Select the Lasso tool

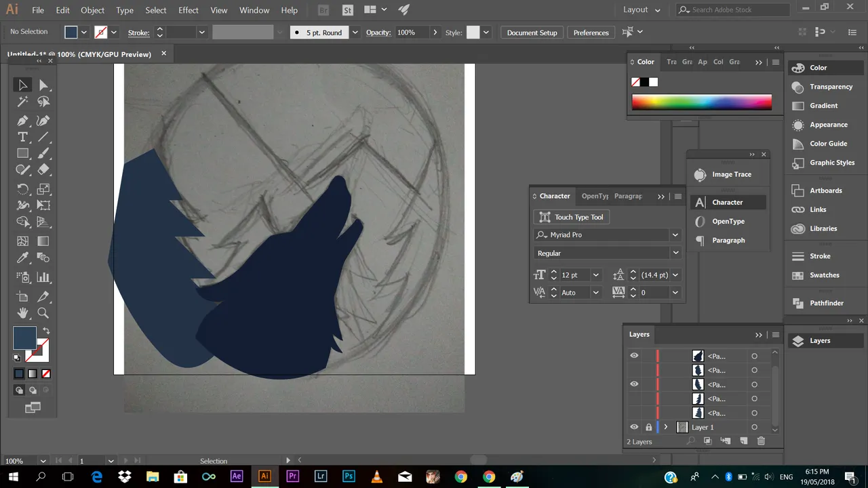pyautogui.click(x=43, y=102)
